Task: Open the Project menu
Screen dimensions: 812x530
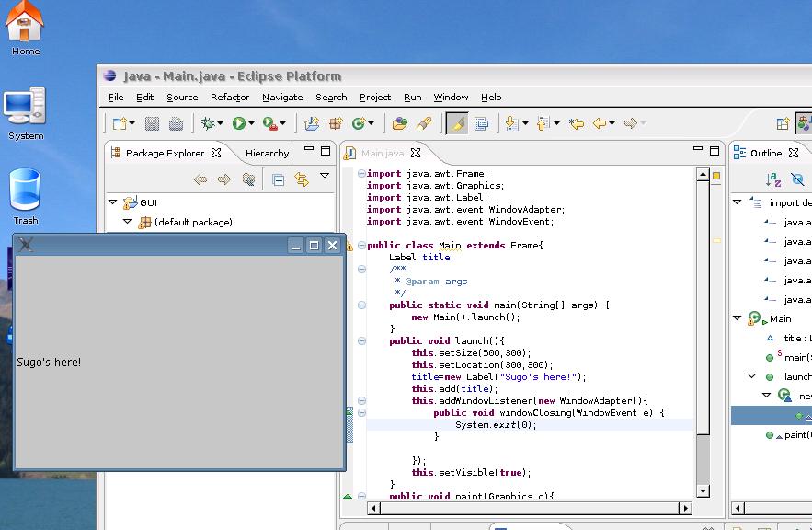Action: (375, 98)
